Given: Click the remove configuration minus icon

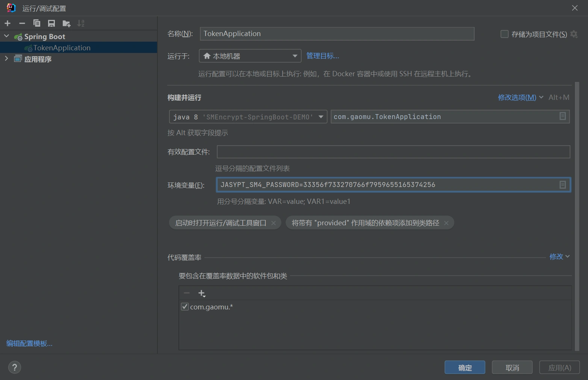Looking at the screenshot, I should coord(22,23).
